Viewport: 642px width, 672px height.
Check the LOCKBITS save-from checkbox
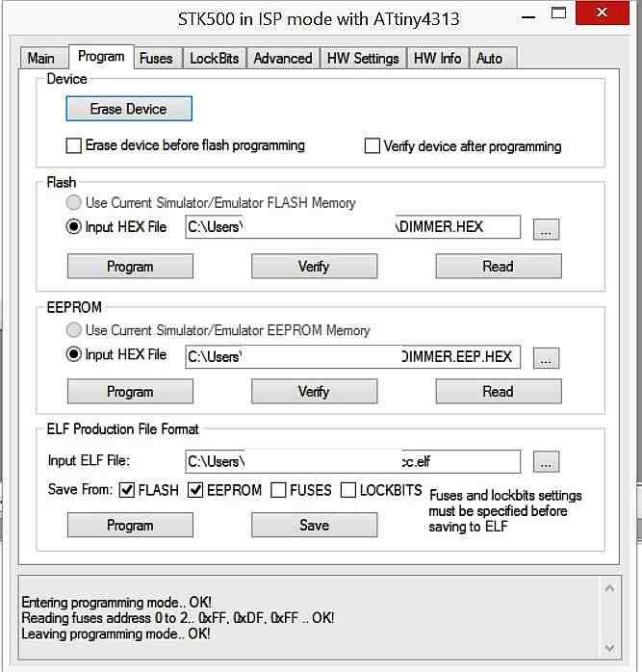(348, 490)
